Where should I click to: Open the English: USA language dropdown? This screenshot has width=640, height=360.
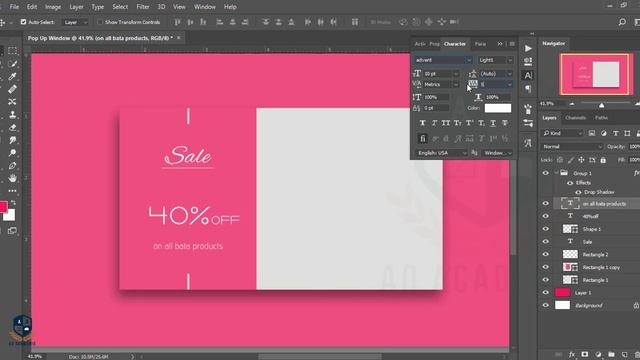pyautogui.click(x=442, y=153)
